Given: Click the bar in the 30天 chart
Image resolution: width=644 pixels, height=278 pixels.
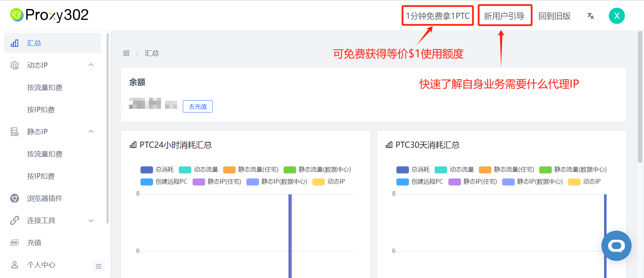Looking at the screenshot, I should pos(605,236).
